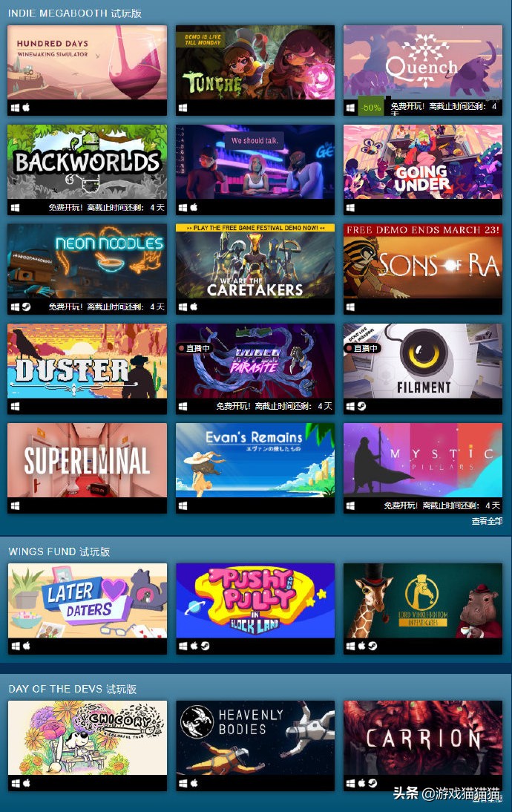Open the Backworlds game capsule
The width and height of the screenshot is (512, 812).
(87, 162)
